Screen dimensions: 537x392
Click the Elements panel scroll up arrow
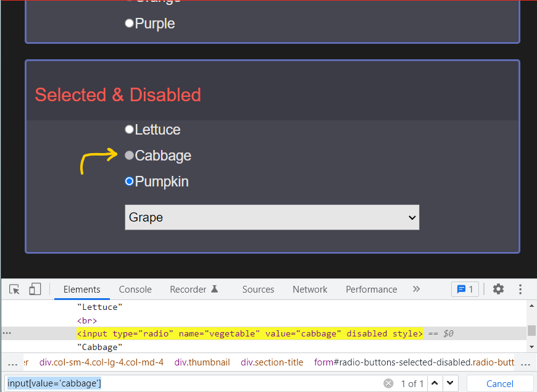point(531,306)
